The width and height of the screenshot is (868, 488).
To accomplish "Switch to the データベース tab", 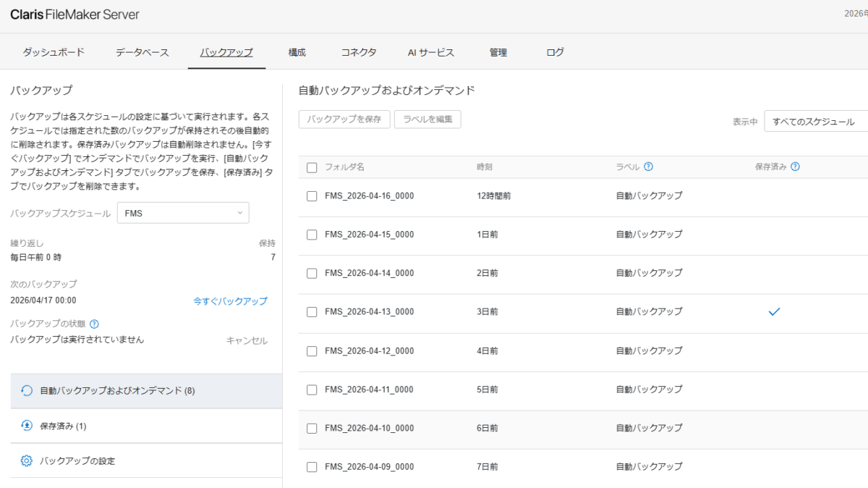I will tap(143, 52).
